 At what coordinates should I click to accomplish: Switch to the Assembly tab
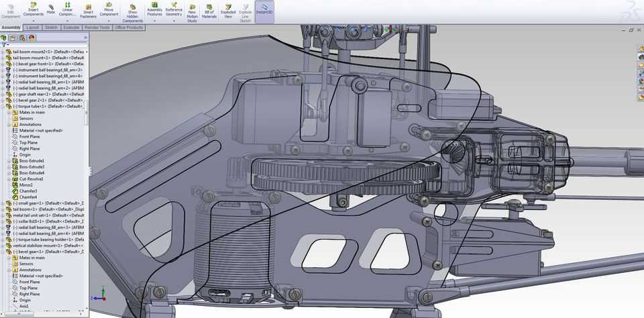tap(11, 28)
